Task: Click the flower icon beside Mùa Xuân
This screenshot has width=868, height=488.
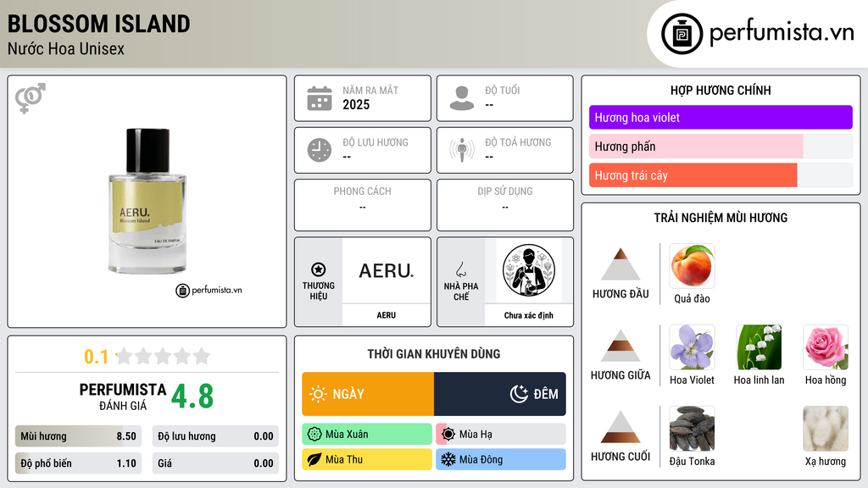Action: click(x=314, y=435)
